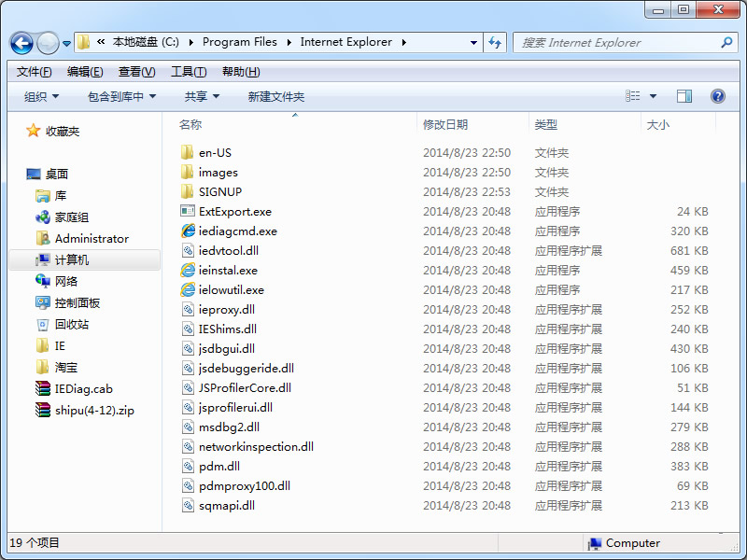
Task: Select the en-US folder icon
Action: pos(188,152)
